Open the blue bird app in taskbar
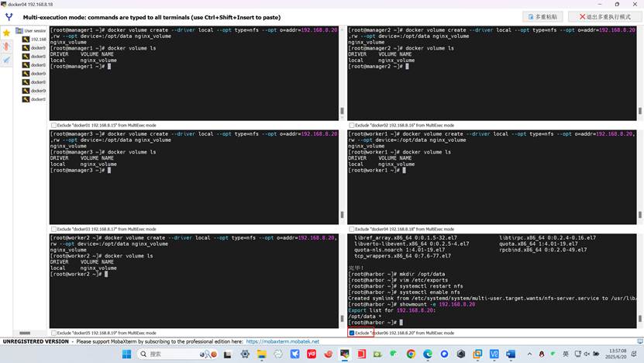Viewport: 644px width, 363px height. coord(295,354)
